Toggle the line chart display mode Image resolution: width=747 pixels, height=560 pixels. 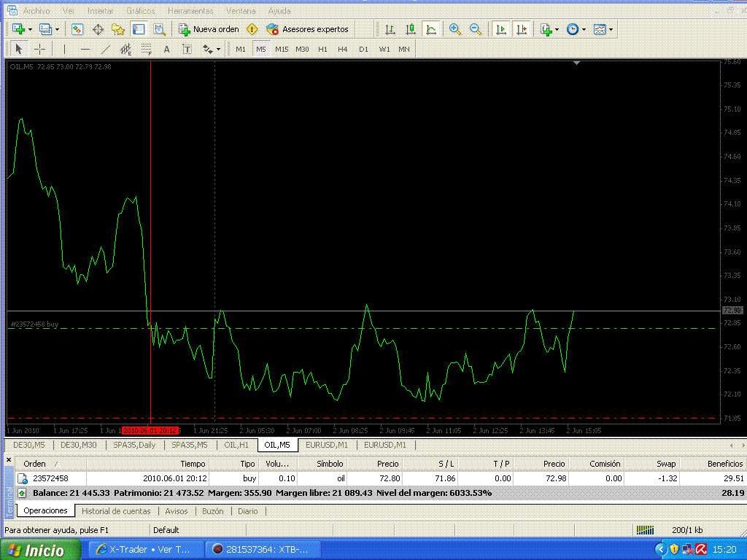tap(431, 29)
